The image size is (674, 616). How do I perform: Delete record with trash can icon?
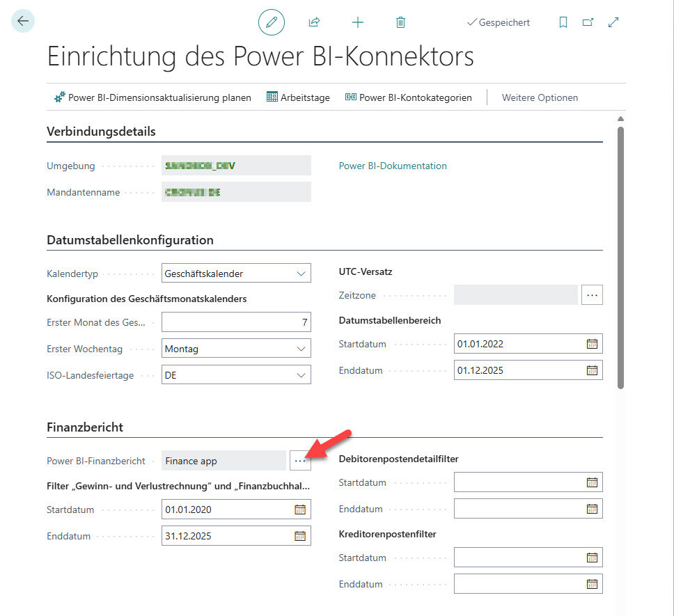tap(400, 22)
